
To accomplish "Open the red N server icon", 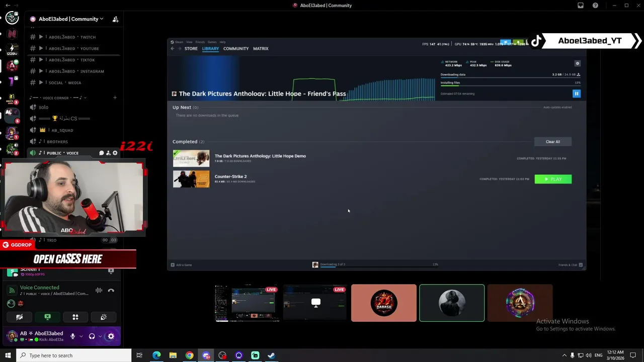I will coord(12,34).
